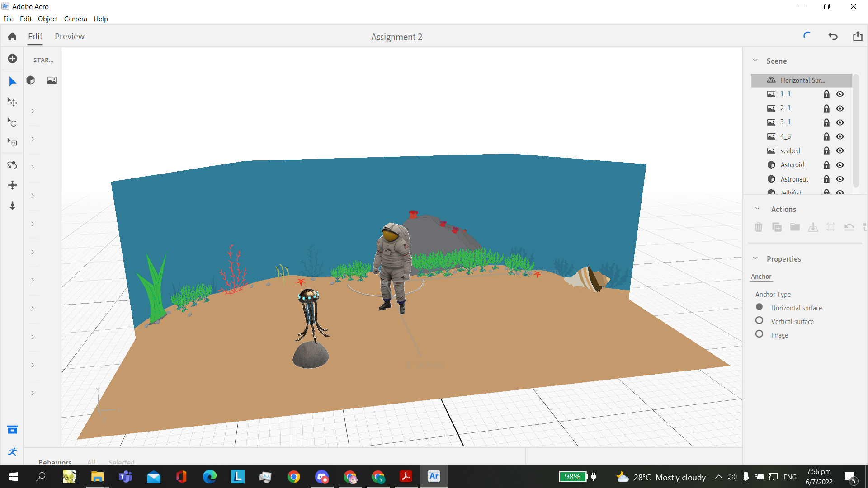Hide the seabed layer with eye icon
868x488 pixels.
pos(840,151)
